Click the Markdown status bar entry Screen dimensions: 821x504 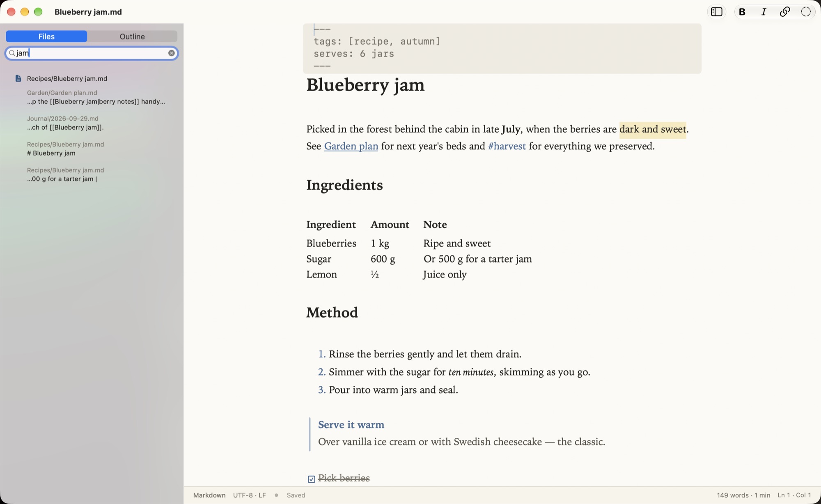pyautogui.click(x=209, y=495)
